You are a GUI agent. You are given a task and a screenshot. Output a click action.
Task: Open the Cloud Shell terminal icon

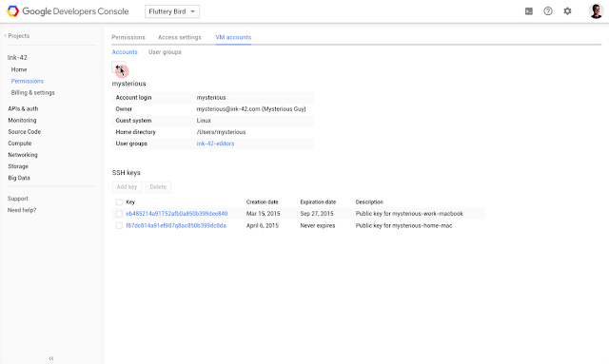click(529, 11)
